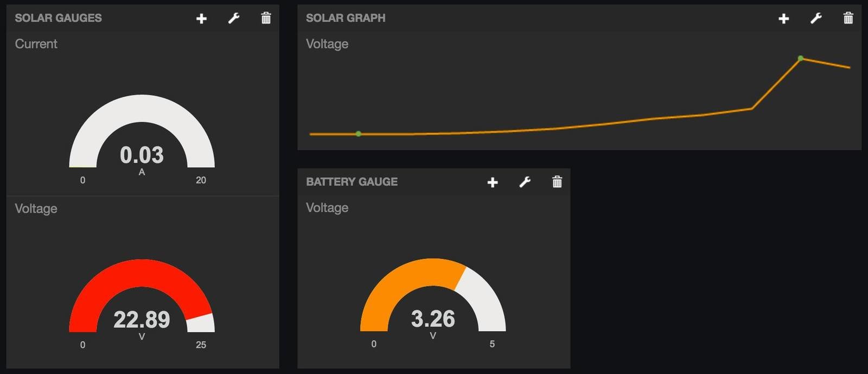
Task: Delete the Battery Gauge pane via trash icon
Action: 557,182
